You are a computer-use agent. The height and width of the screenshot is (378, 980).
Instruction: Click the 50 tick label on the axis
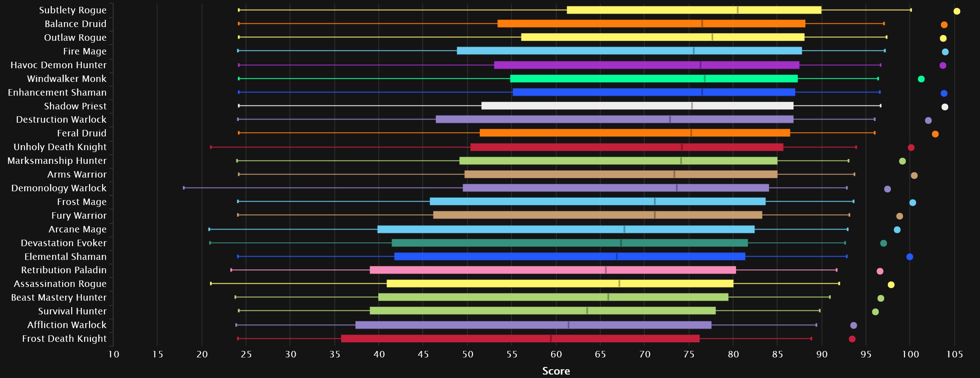467,355
